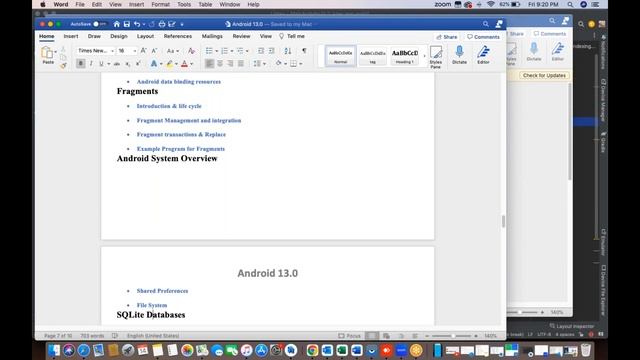Click the Bullets list icon

click(x=209, y=51)
